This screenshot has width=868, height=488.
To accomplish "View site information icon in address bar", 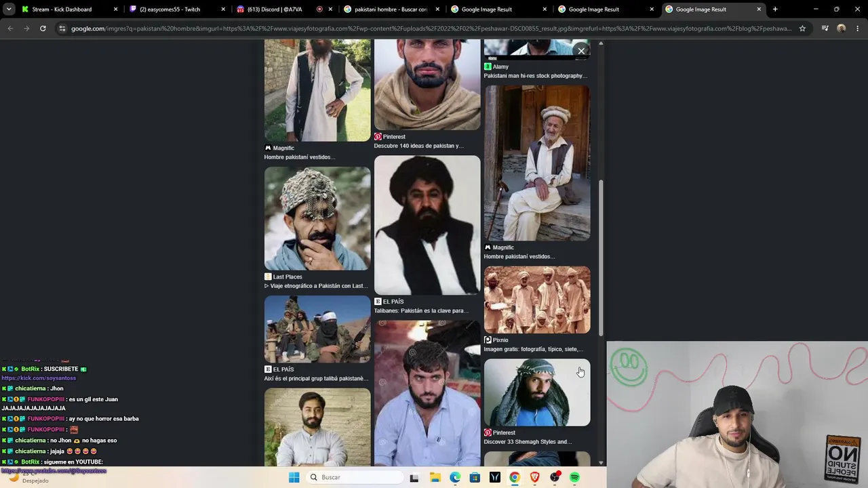I will click(x=62, y=28).
